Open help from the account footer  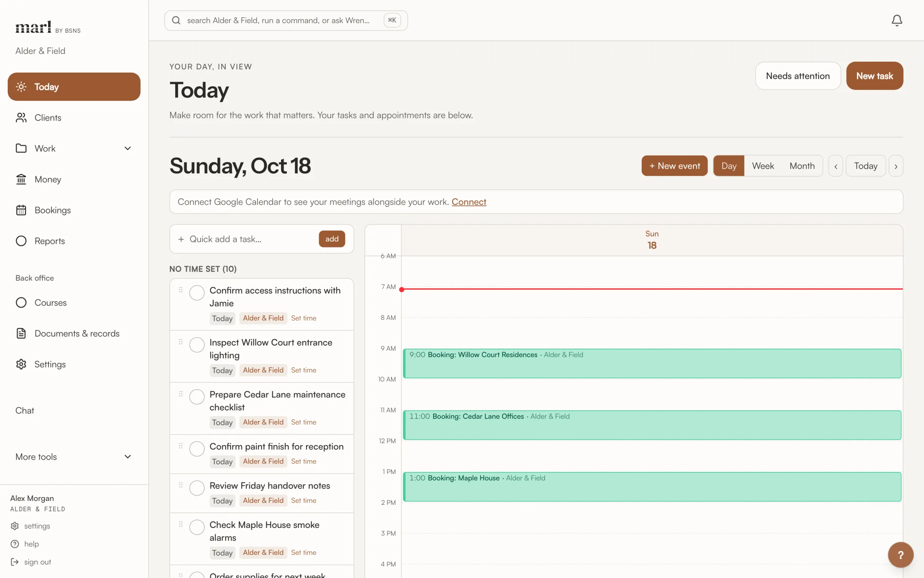pos(25,544)
